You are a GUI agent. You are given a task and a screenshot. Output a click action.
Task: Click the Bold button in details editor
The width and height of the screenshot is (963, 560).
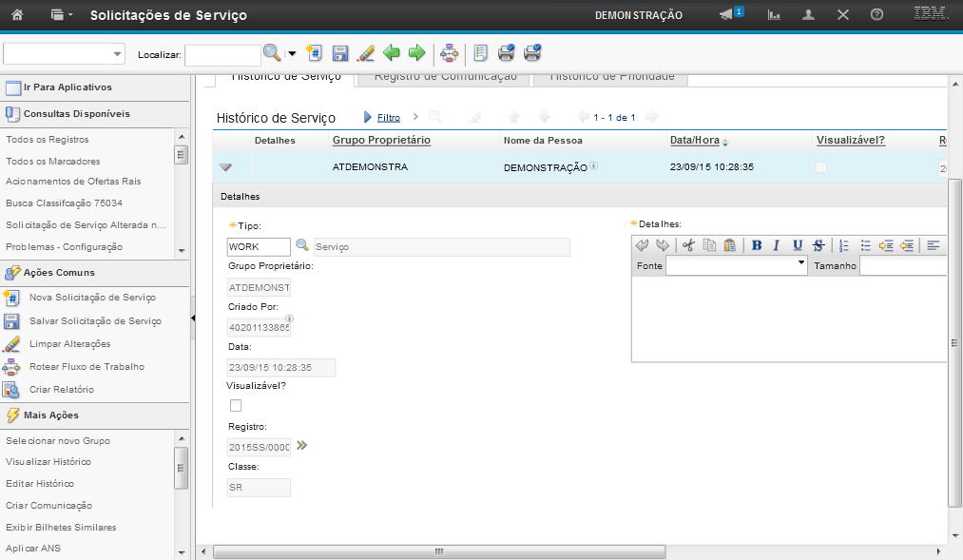pos(757,245)
